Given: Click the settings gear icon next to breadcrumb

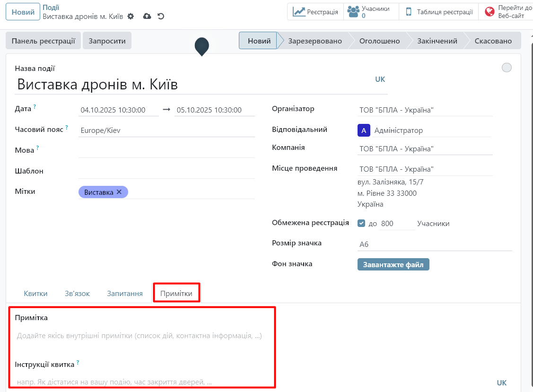Looking at the screenshot, I should pyautogui.click(x=131, y=17).
